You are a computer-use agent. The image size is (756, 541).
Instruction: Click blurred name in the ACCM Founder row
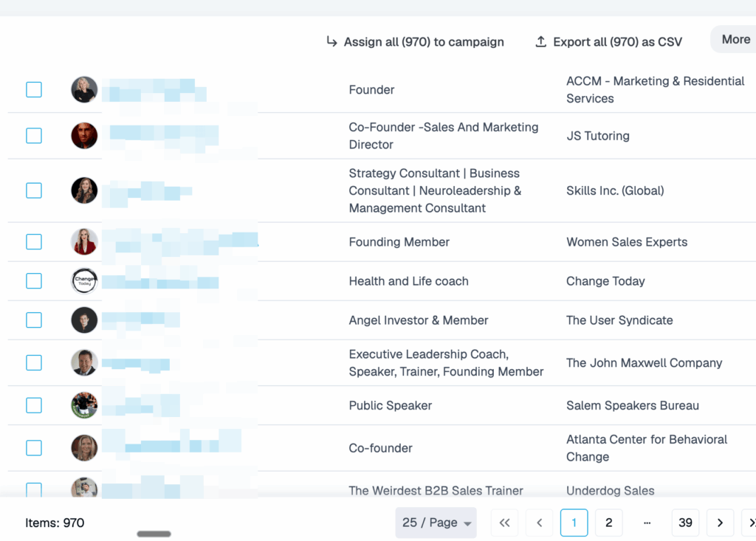(154, 90)
